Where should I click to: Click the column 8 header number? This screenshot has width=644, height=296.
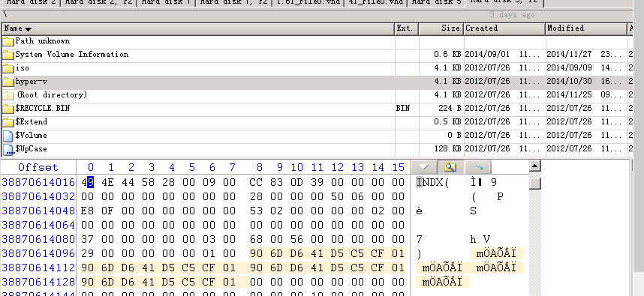(x=259, y=167)
